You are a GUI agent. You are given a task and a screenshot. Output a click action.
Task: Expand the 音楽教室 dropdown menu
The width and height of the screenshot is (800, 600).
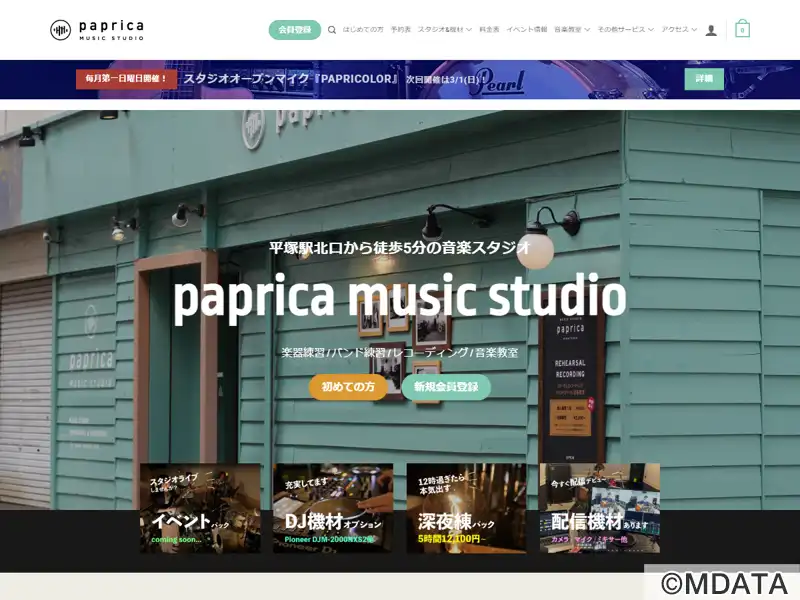[571, 30]
